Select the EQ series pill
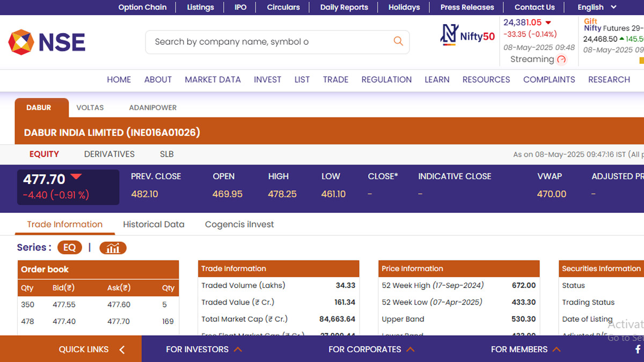 [70, 248]
